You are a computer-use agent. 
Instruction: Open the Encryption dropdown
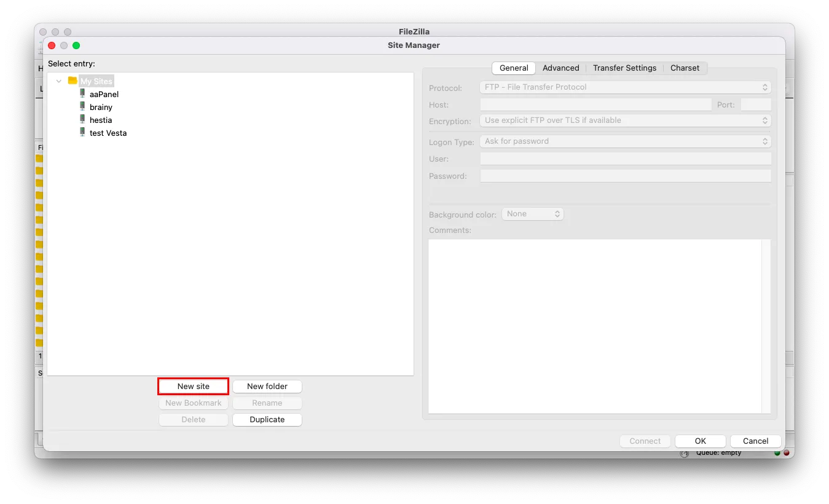coord(625,120)
